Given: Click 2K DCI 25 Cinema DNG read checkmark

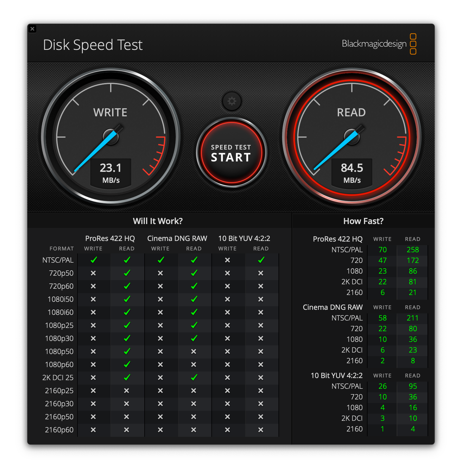Looking at the screenshot, I should pyautogui.click(x=194, y=377).
